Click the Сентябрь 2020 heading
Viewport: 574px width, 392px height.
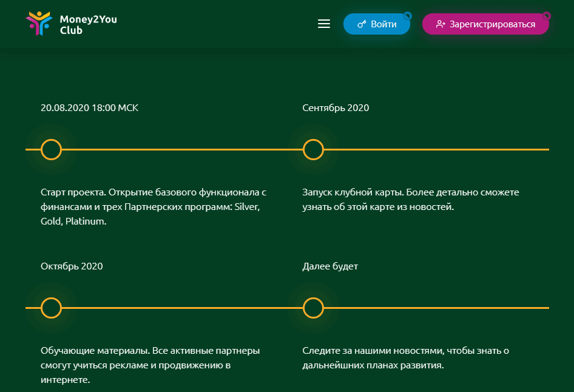(336, 108)
